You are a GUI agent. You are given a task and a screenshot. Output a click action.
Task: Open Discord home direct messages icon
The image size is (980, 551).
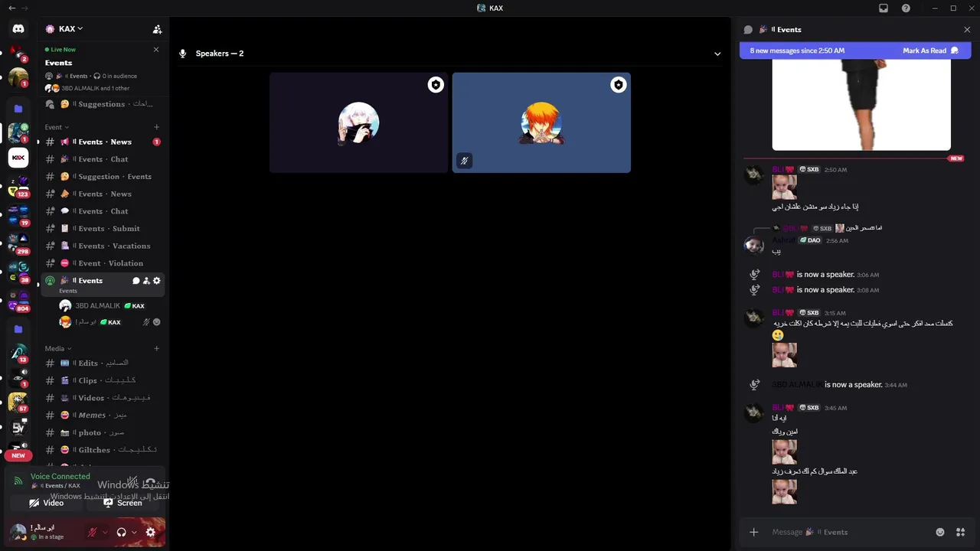18,29
